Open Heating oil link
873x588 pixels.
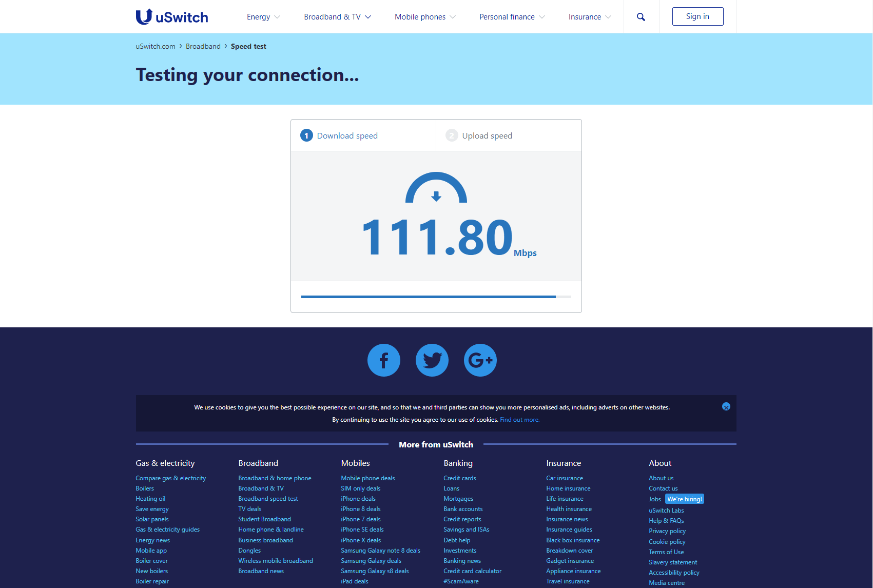[x=150, y=499]
